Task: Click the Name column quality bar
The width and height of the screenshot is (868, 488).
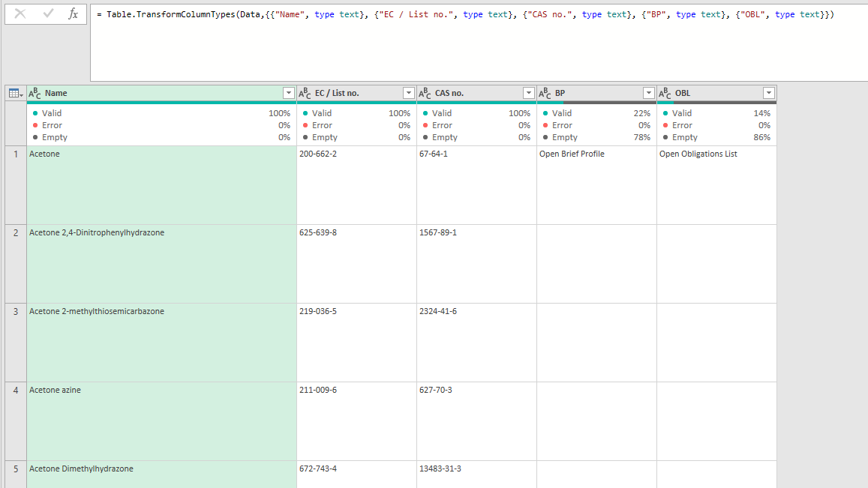Action: click(x=161, y=103)
